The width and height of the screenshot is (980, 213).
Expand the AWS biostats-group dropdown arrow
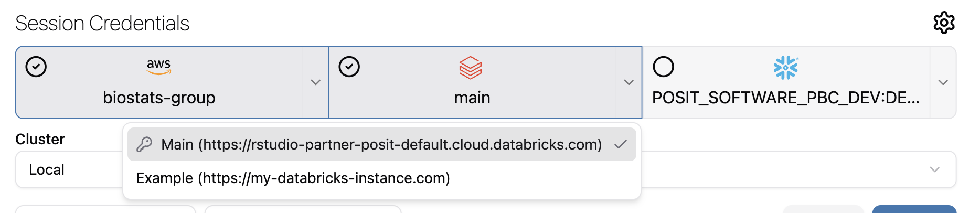(x=316, y=82)
